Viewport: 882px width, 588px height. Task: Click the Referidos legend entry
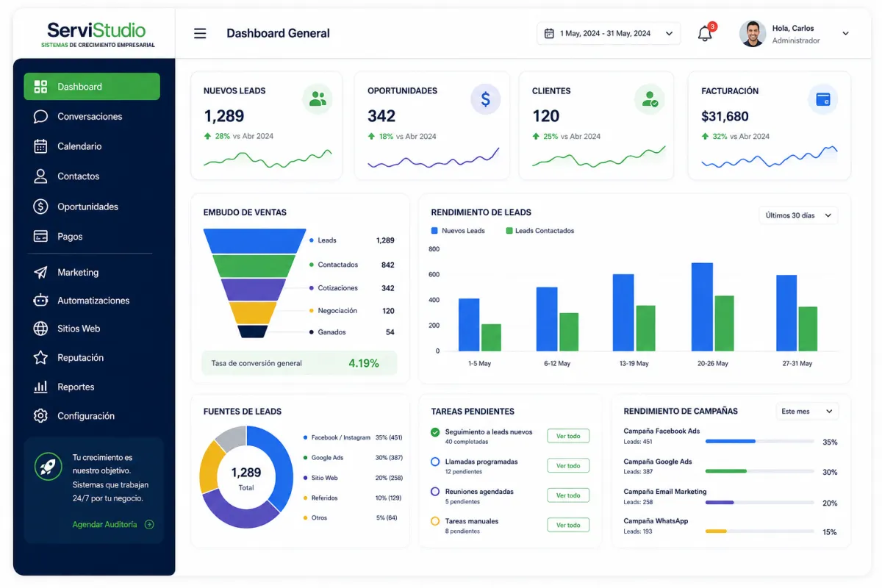[x=353, y=498]
